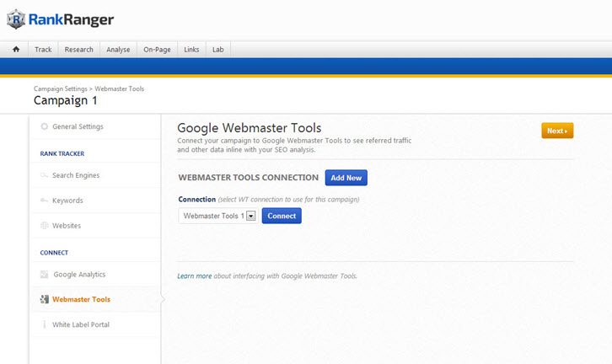
Task: Open the Research menu
Action: coord(78,50)
